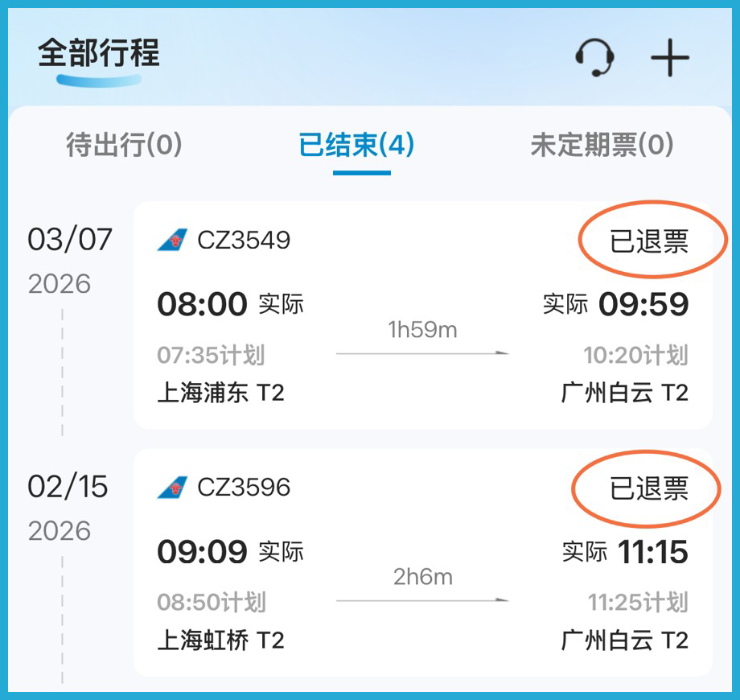Open the CZ3549 flight number
Viewport: 740px width, 700px height.
[244, 240]
